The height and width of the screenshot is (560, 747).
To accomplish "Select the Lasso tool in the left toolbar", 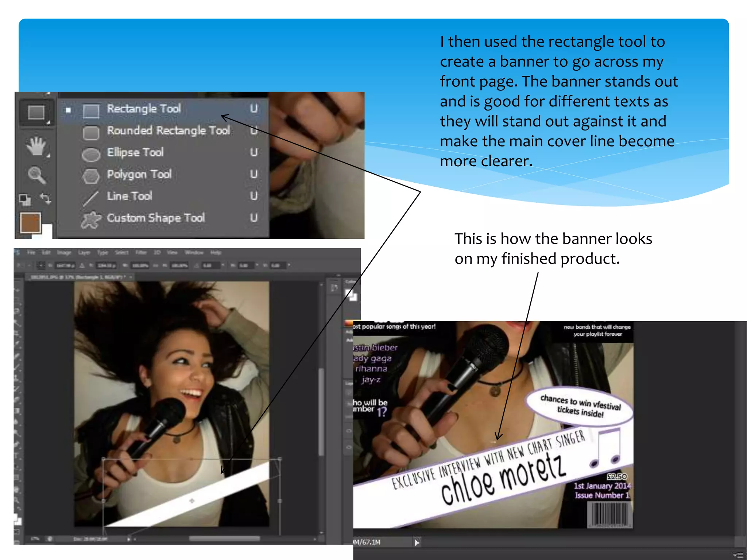I will (x=18, y=311).
